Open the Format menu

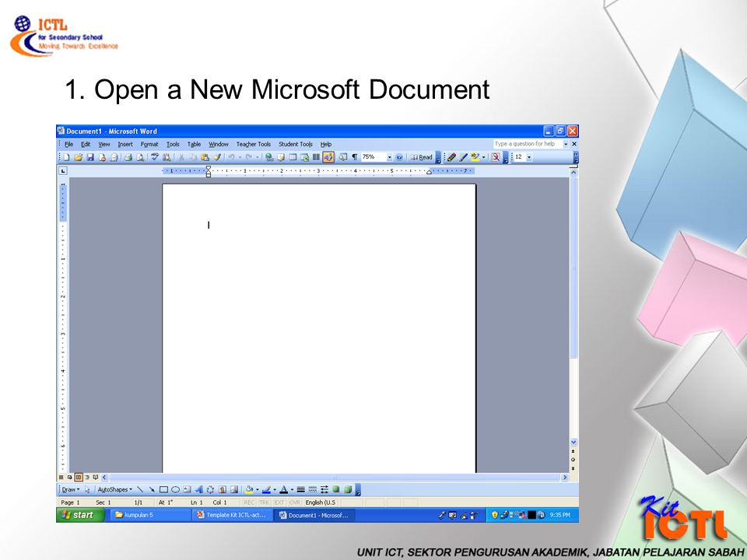point(149,145)
